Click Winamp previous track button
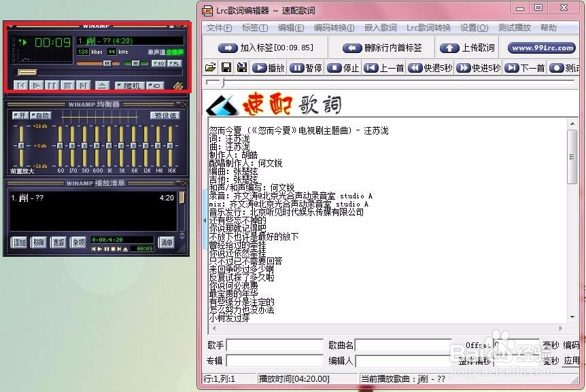The width and height of the screenshot is (586, 392). point(21,86)
